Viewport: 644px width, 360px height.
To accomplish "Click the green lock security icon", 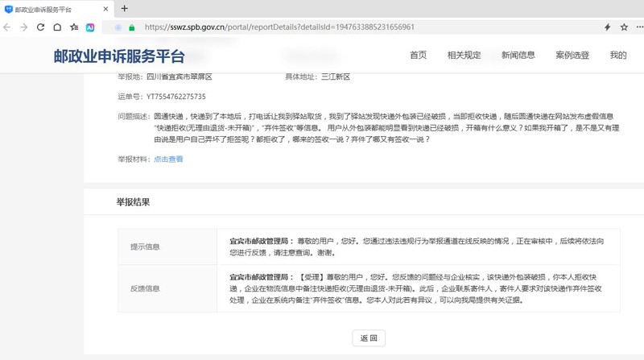I will pyautogui.click(x=131, y=27).
